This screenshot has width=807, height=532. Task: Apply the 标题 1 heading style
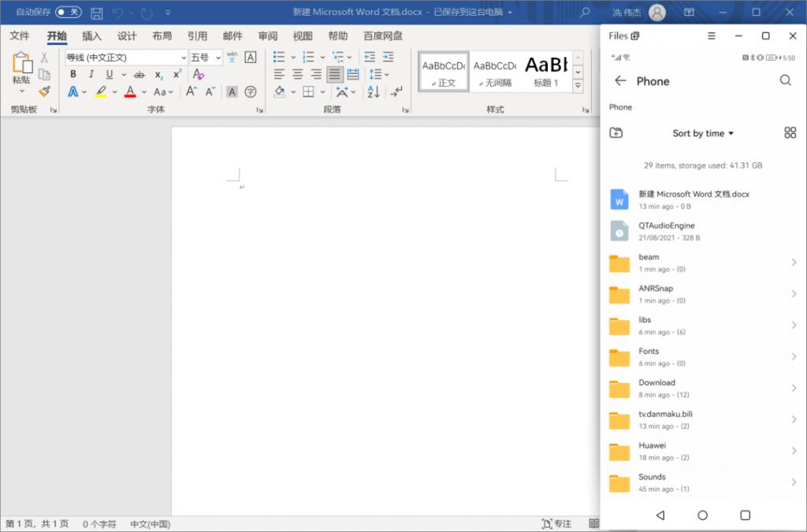[x=545, y=71]
